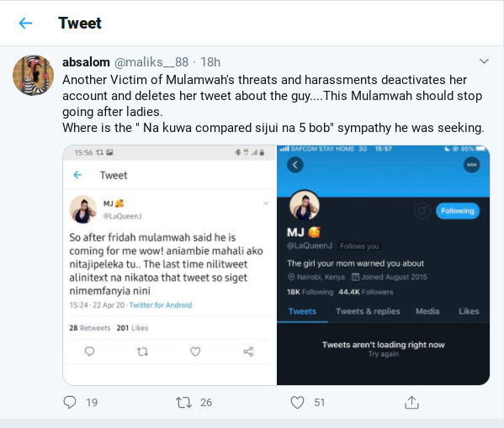Select the Likes tab in profile
Screen dimensions: 504x428
[469, 311]
